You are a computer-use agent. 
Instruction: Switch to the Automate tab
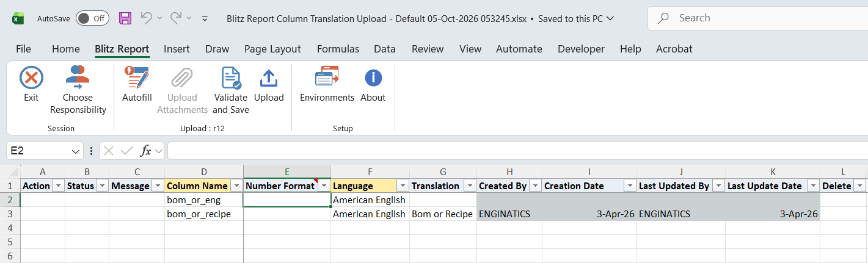(x=519, y=49)
